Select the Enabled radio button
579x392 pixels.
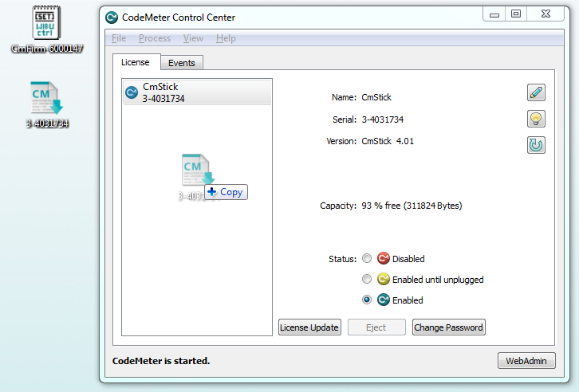tap(367, 300)
